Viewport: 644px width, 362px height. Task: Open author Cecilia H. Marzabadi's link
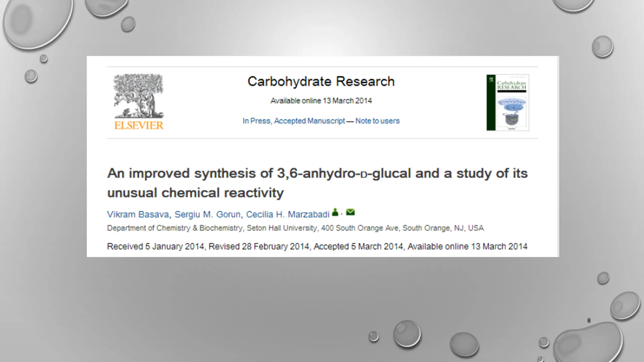tap(288, 214)
